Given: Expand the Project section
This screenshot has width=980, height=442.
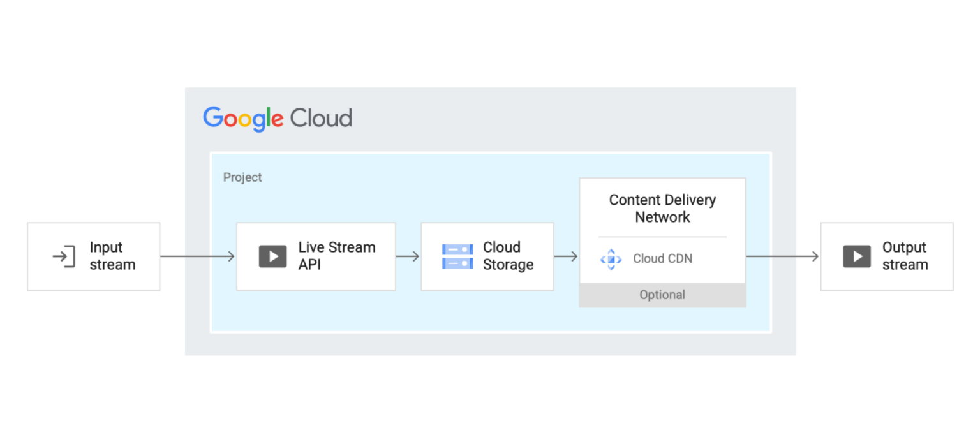Looking at the screenshot, I should pos(242,177).
